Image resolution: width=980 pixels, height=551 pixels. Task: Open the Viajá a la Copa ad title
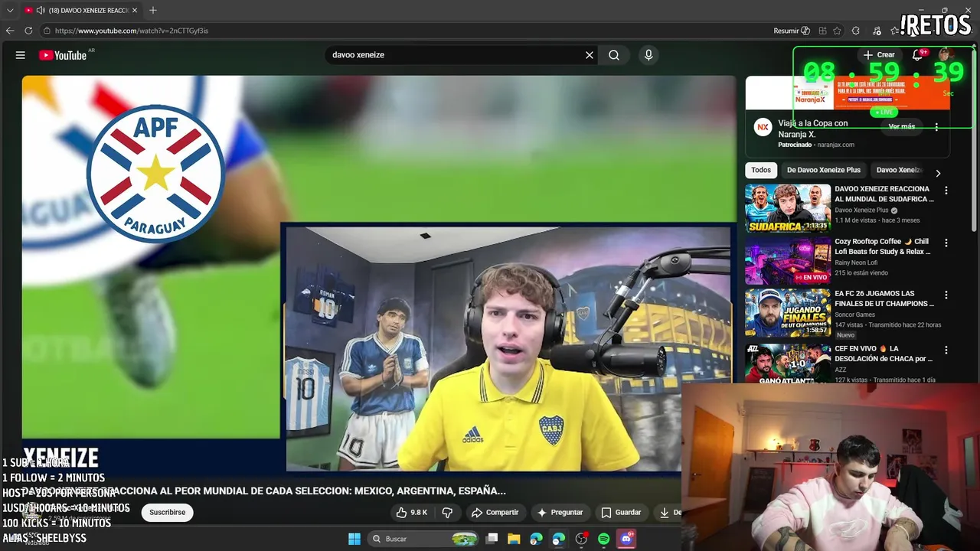pyautogui.click(x=813, y=129)
